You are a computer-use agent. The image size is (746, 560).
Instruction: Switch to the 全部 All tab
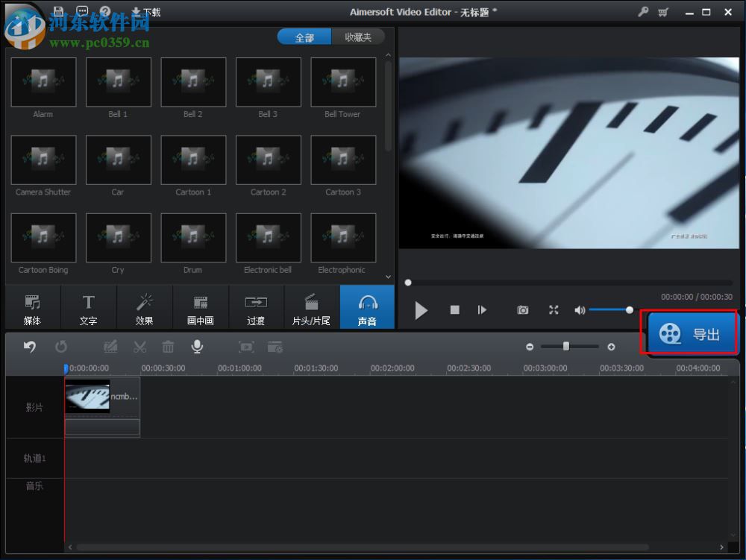304,36
